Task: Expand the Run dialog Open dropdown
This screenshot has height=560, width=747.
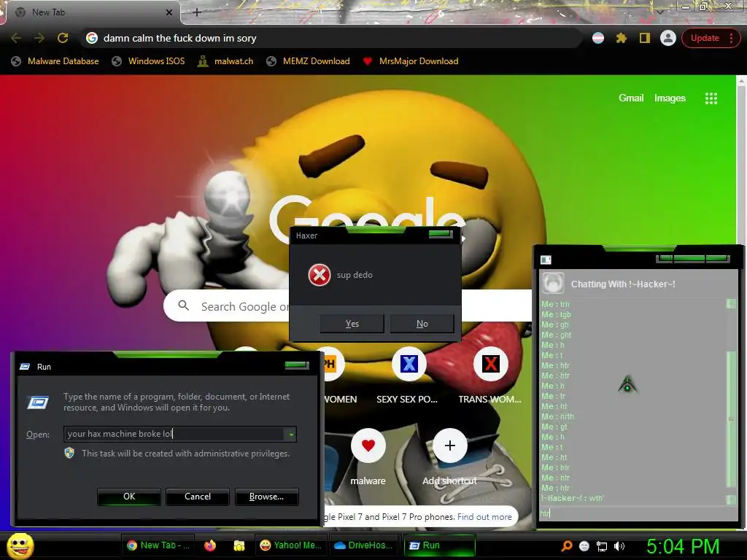Action: (290, 434)
